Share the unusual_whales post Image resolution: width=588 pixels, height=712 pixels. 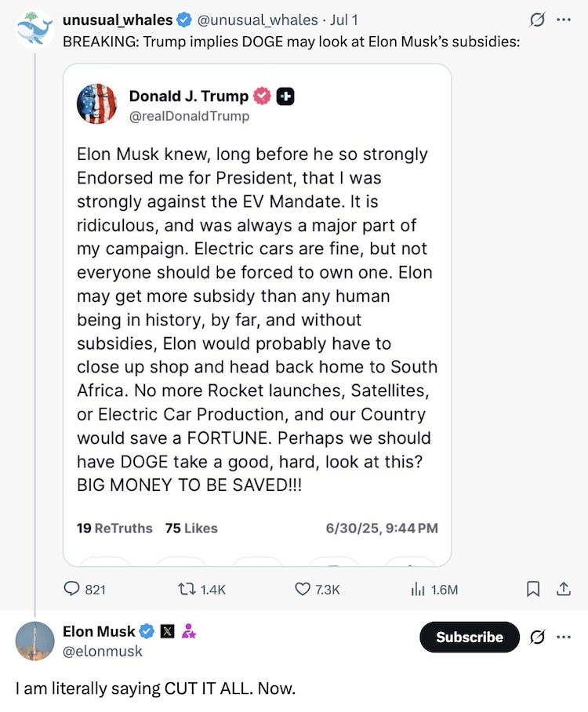(x=563, y=589)
